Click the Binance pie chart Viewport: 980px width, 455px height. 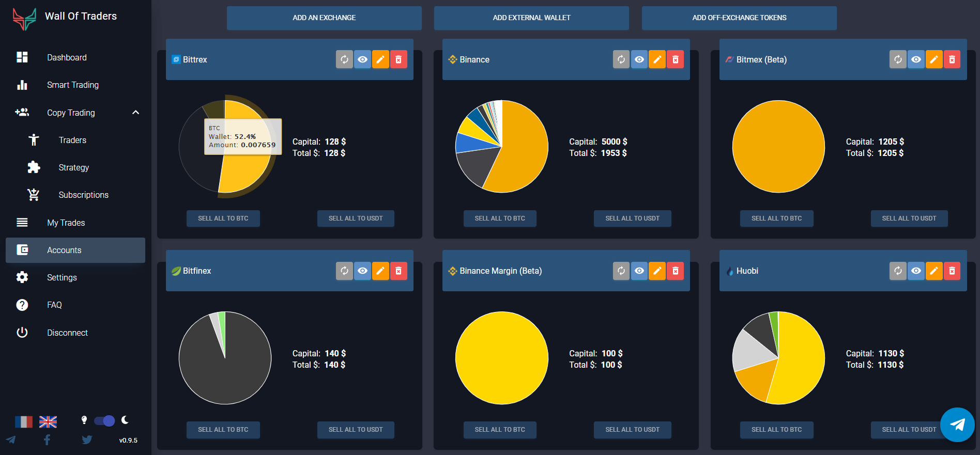coord(502,147)
